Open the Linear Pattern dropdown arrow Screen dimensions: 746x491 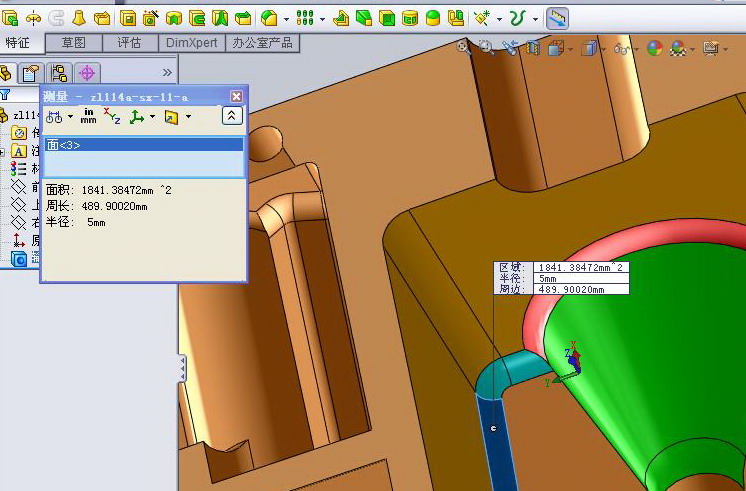[322, 20]
